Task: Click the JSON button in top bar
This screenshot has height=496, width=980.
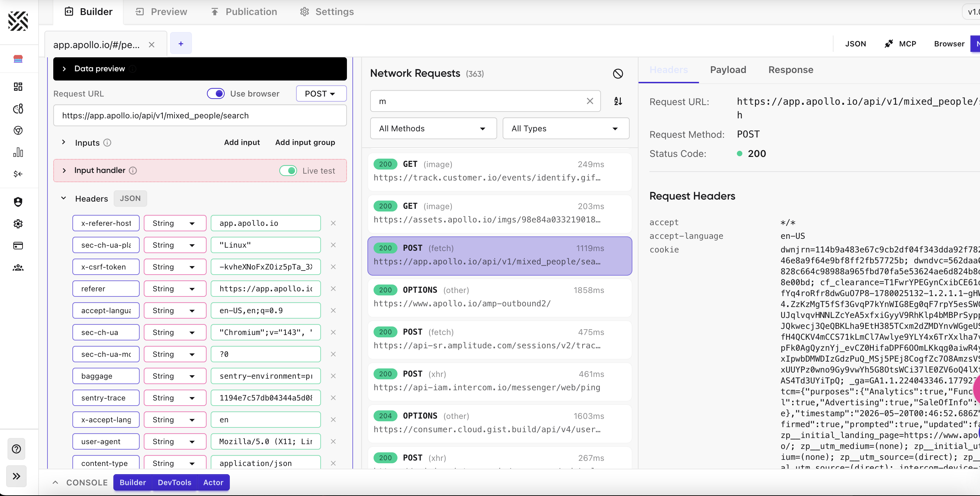Action: click(x=856, y=44)
